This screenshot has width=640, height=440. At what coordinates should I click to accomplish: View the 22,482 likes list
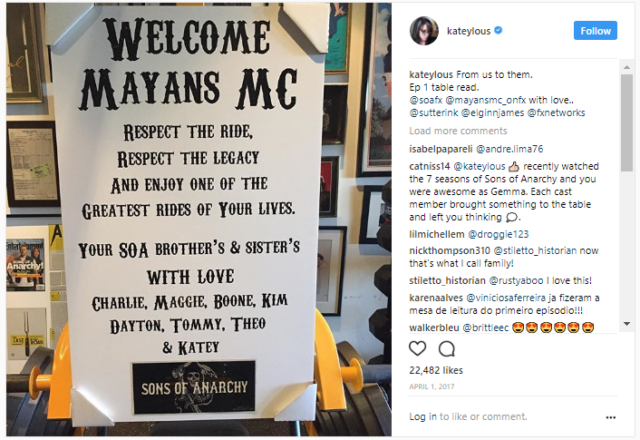(x=436, y=370)
